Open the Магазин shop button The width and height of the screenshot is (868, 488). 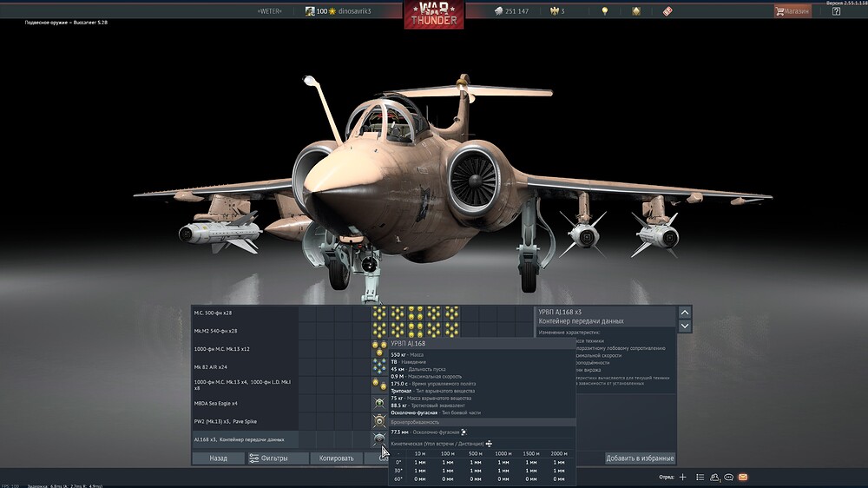792,11
